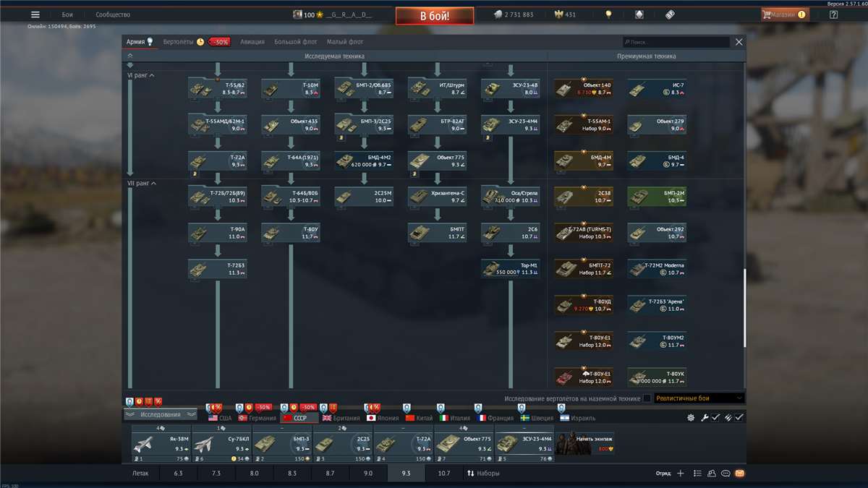Click the vehicle search field

point(676,42)
